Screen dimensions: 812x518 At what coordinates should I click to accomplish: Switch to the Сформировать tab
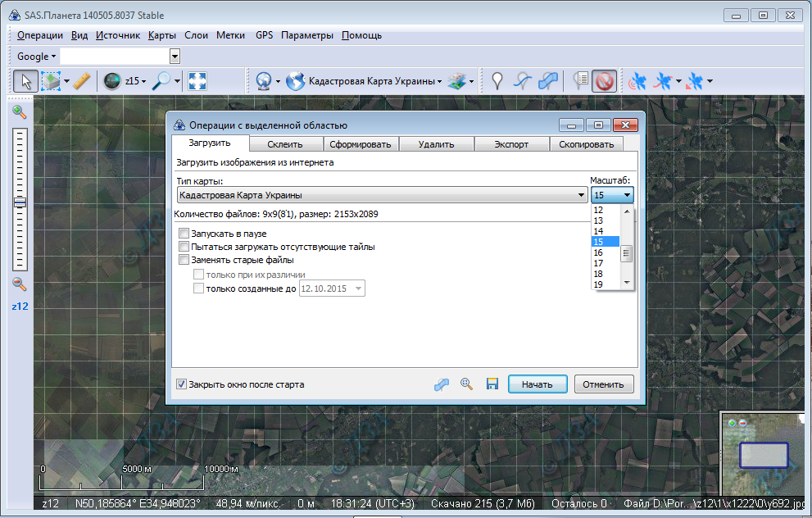click(x=361, y=144)
